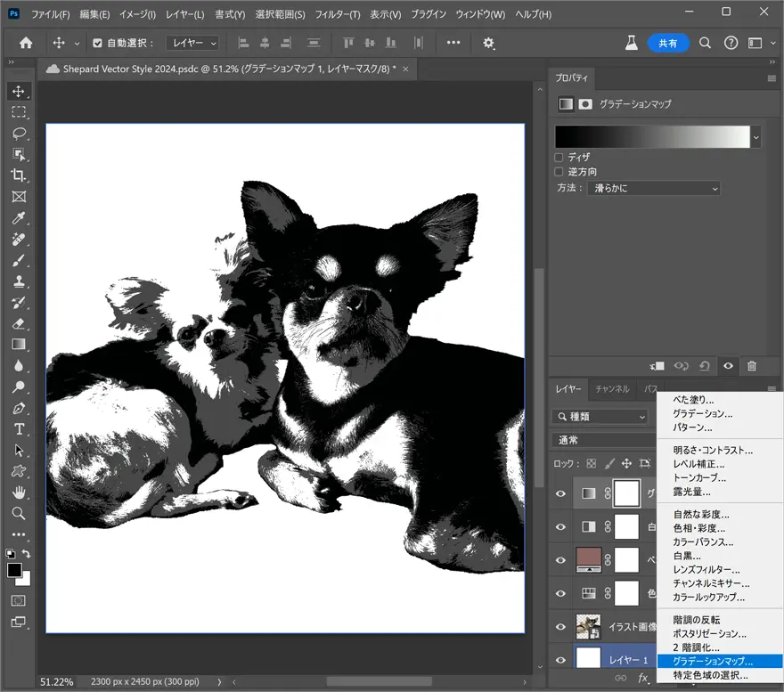784x692 pixels.
Task: Uncheck the 自動選択 checkbox
Action: (98, 43)
